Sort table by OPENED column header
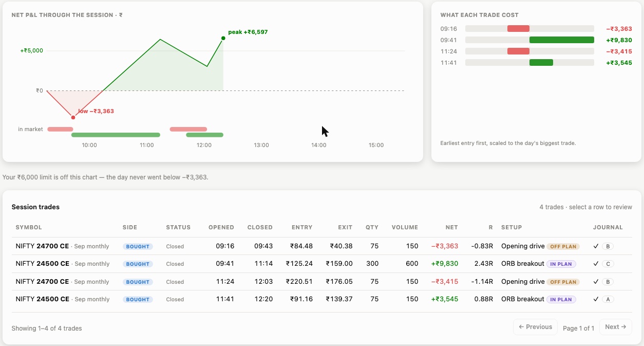The width and height of the screenshot is (644, 346). (x=221, y=227)
